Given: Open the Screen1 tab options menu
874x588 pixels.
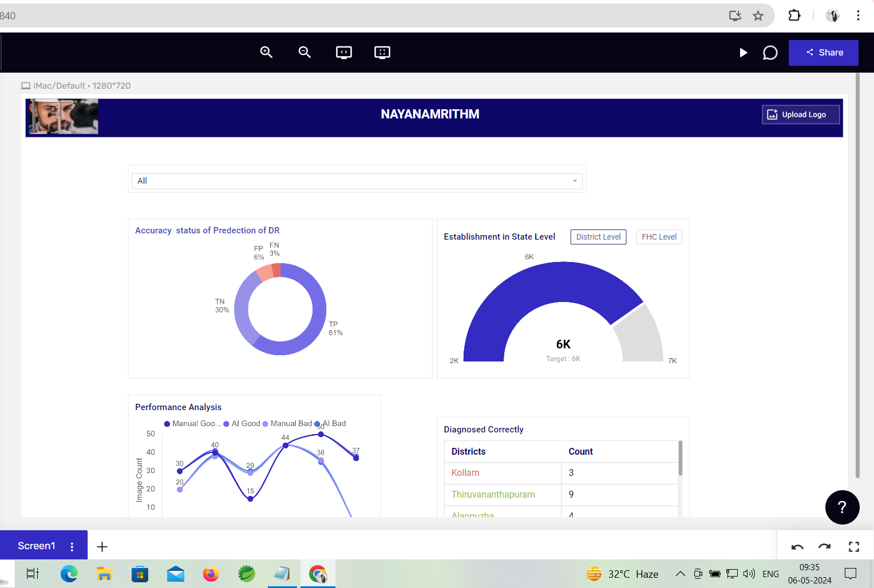Looking at the screenshot, I should (x=72, y=547).
